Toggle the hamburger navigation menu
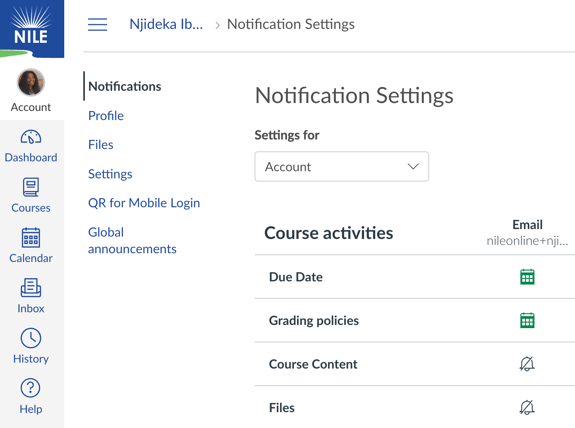This screenshot has height=428, width=575. click(x=98, y=25)
